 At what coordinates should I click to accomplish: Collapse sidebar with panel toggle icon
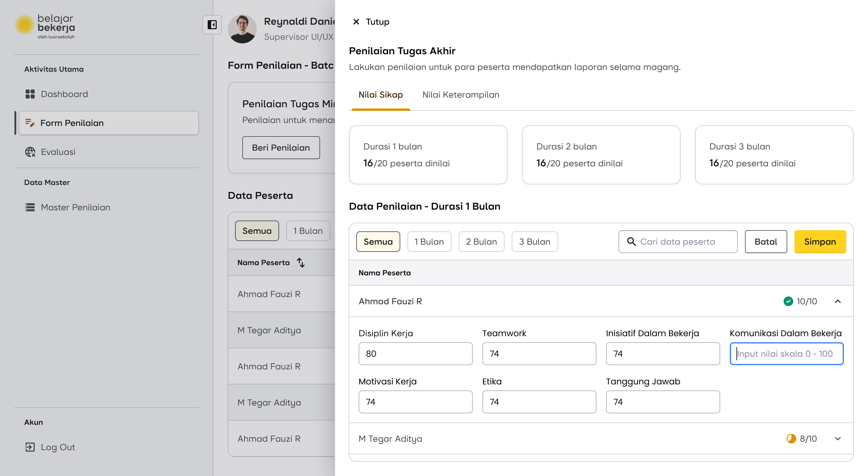pyautogui.click(x=212, y=25)
